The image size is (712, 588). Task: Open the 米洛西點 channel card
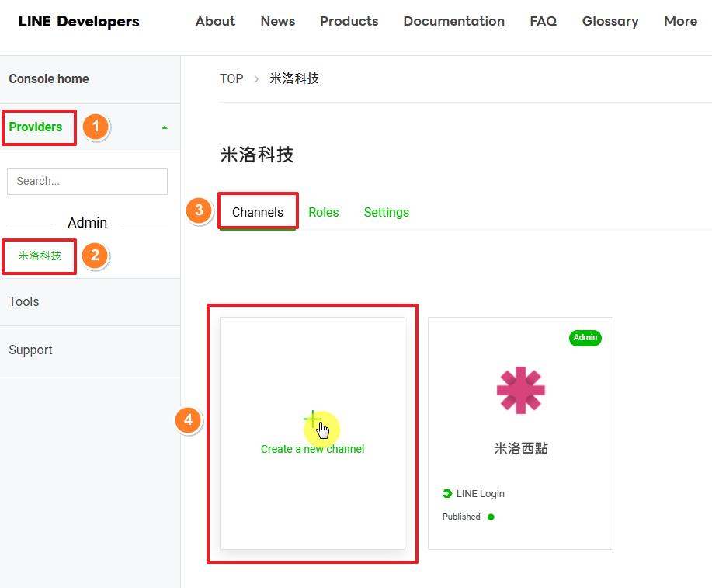point(520,448)
